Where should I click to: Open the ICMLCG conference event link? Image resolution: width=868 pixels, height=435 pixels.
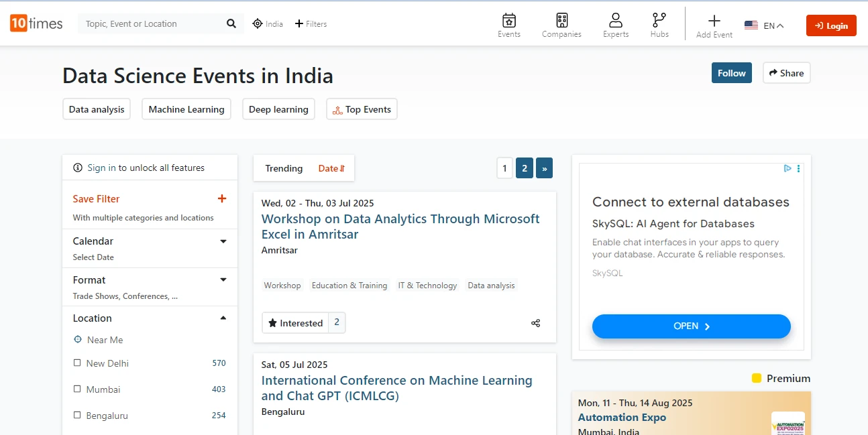[x=397, y=388]
